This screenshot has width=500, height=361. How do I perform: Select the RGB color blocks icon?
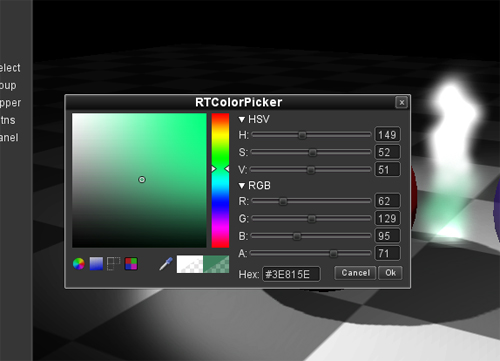click(x=131, y=264)
